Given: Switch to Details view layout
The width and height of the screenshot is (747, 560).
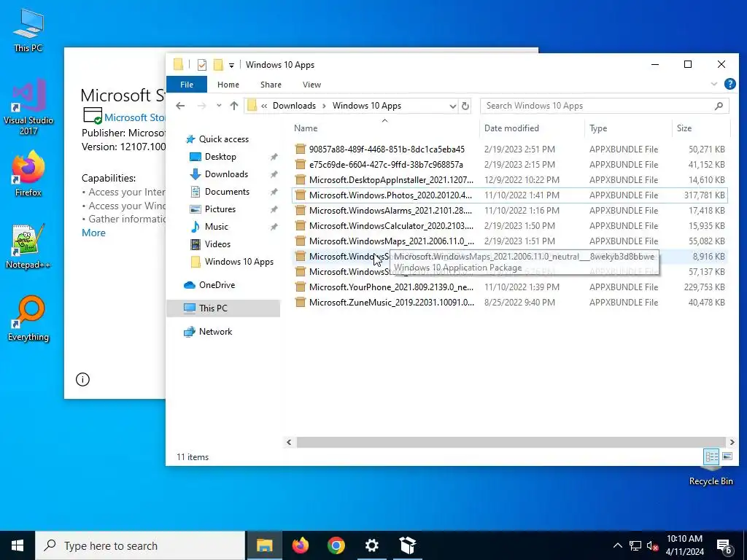Looking at the screenshot, I should tap(711, 456).
